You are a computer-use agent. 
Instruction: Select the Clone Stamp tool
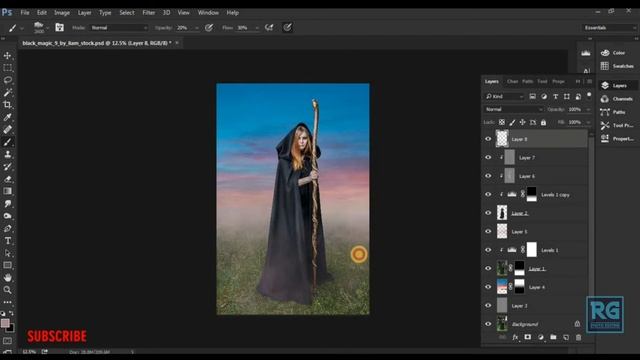click(7, 154)
